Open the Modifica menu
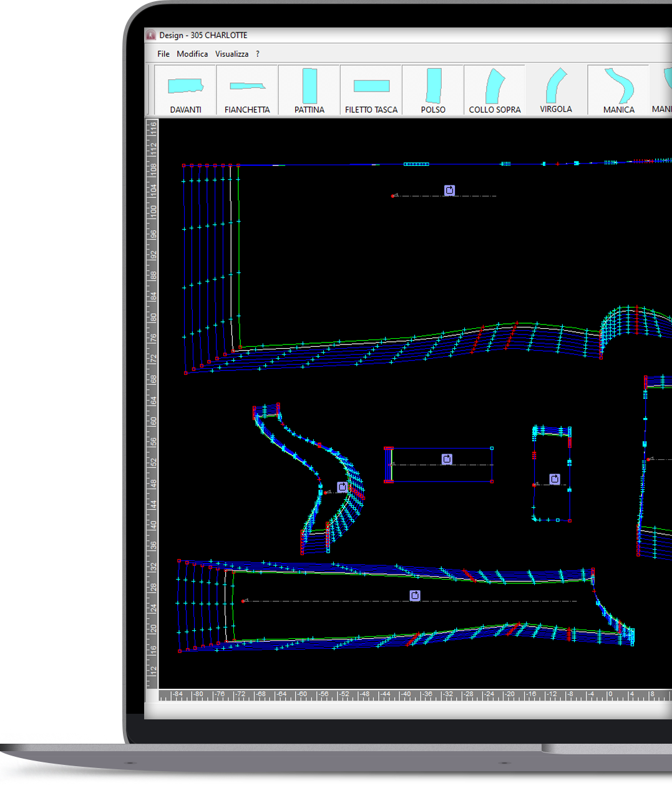This screenshot has width=672, height=788. coord(192,54)
